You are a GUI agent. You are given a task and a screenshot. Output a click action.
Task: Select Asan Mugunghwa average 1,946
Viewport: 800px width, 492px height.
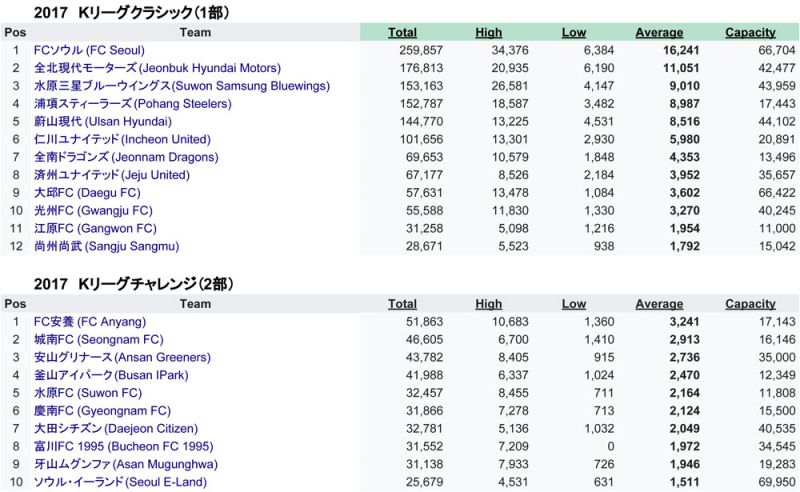point(685,464)
